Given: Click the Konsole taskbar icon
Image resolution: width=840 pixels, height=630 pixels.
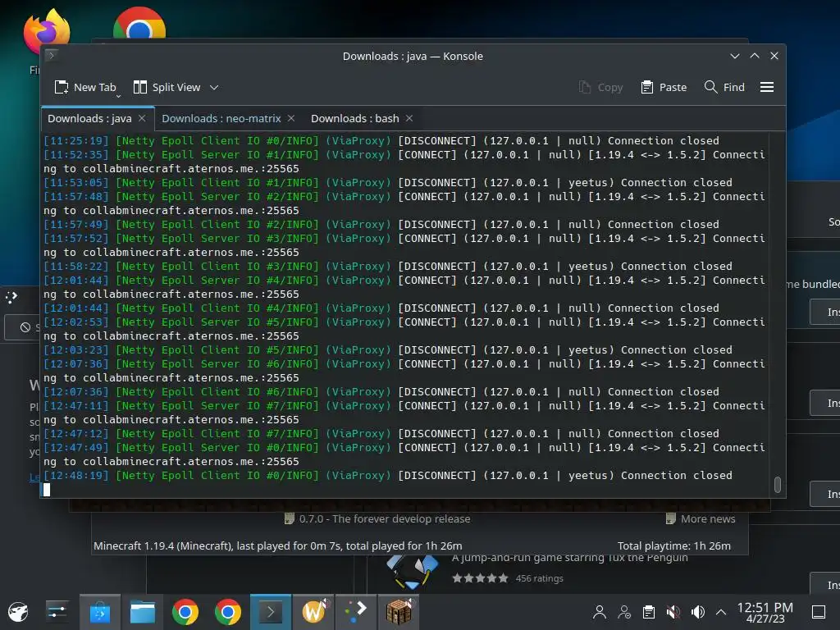Looking at the screenshot, I should point(271,612).
